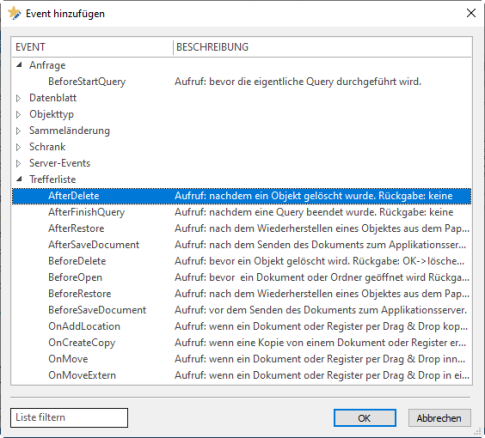The image size is (485, 438).
Task: Confirm with the OK button
Action: (365, 418)
